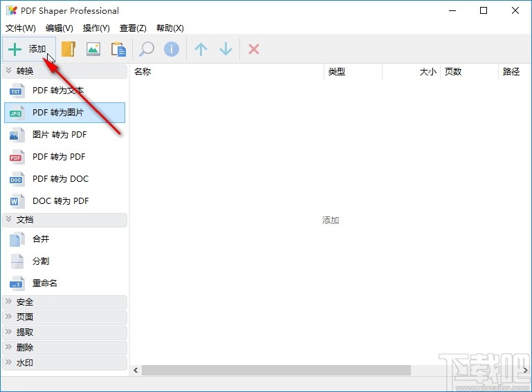Viewport: 532px width, 392px height.
Task: Sort by the 名称 column header
Action: coord(227,71)
